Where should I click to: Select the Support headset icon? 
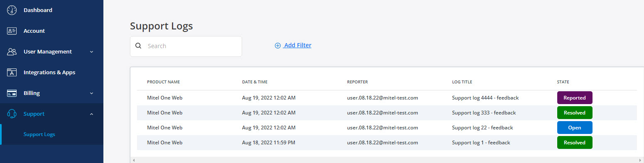12,114
